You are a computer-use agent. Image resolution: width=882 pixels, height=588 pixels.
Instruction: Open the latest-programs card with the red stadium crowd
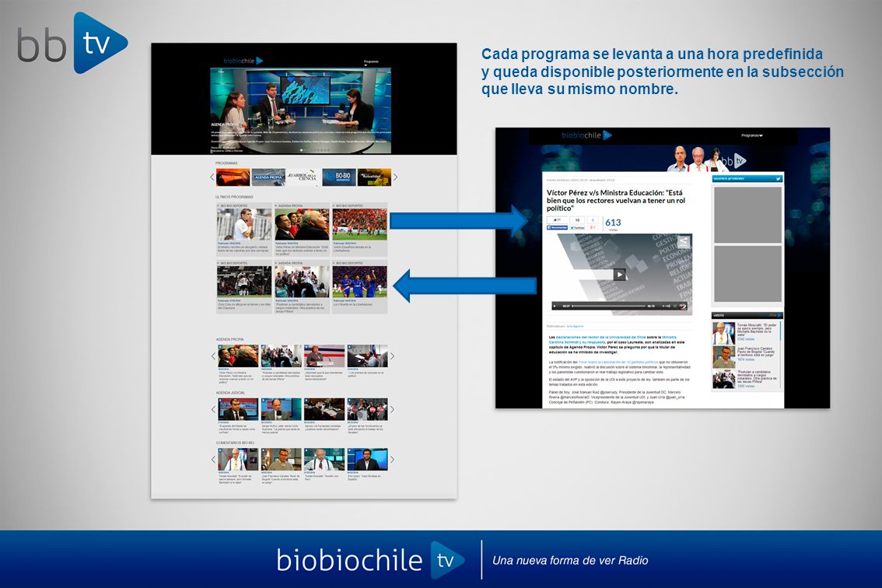click(359, 229)
